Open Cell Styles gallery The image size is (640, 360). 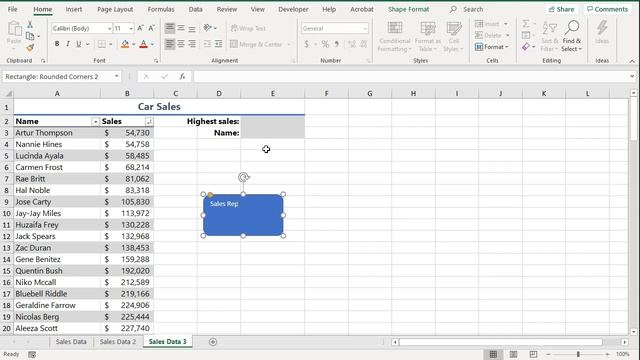453,37
